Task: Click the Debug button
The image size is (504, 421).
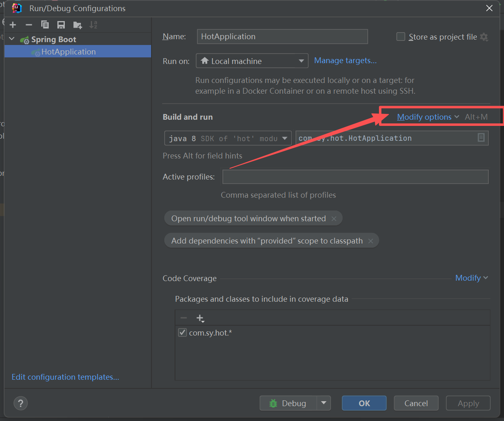Action: [x=288, y=403]
